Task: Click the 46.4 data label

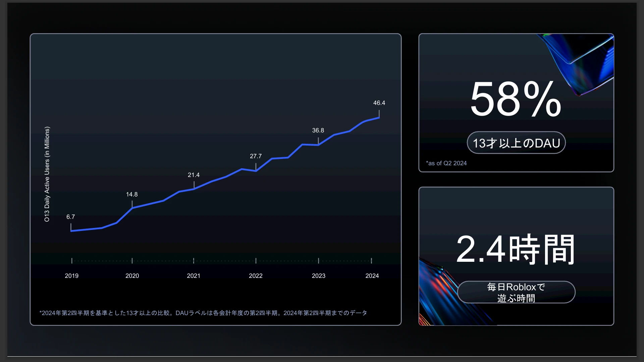Action: 379,103
